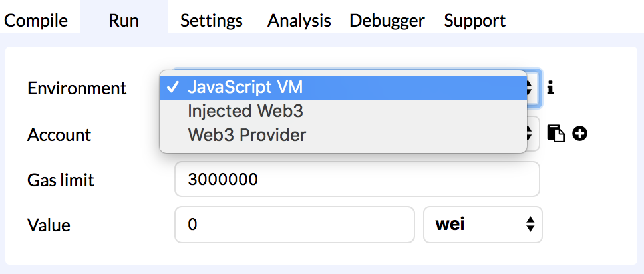Create new account with plus icon
Viewport: 644px width, 274px height.
click(x=579, y=134)
